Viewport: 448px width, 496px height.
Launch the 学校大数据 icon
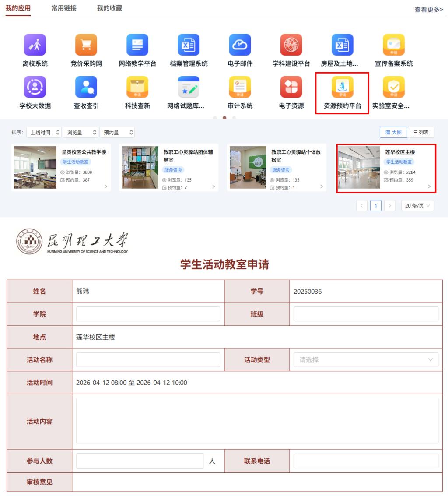pos(35,88)
